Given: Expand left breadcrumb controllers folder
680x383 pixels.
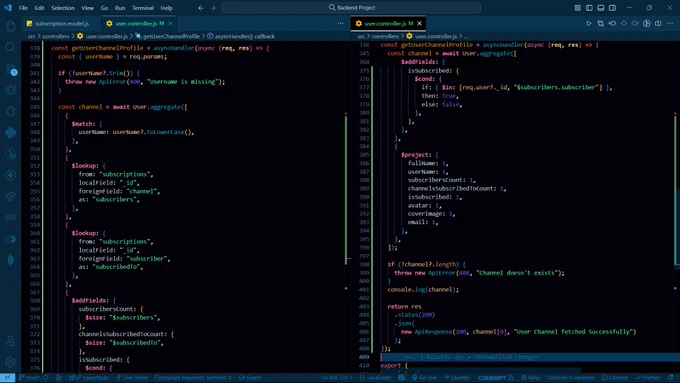Looking at the screenshot, I should [56, 36].
